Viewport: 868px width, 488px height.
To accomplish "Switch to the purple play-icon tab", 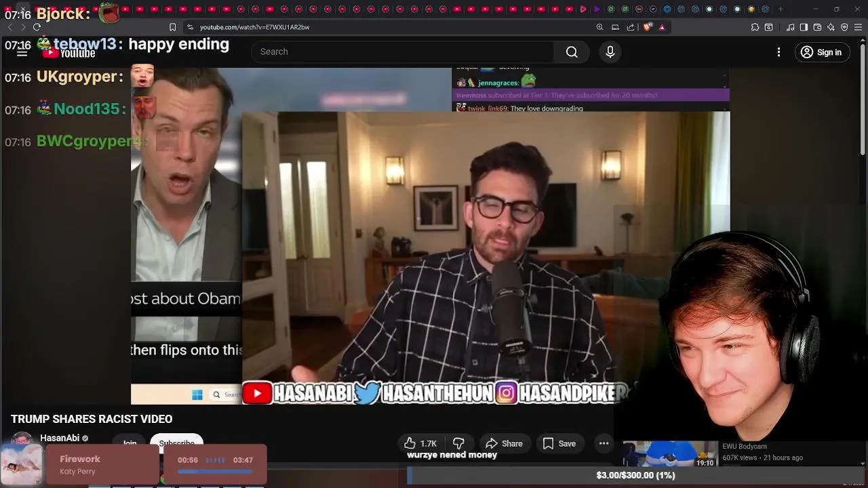I will pyautogui.click(x=597, y=9).
